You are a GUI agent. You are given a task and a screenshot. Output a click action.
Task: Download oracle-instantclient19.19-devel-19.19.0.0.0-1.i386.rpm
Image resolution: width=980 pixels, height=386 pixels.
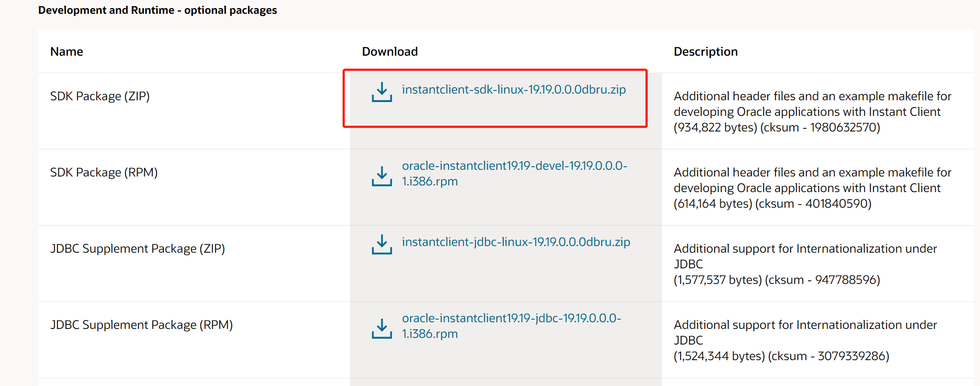514,173
